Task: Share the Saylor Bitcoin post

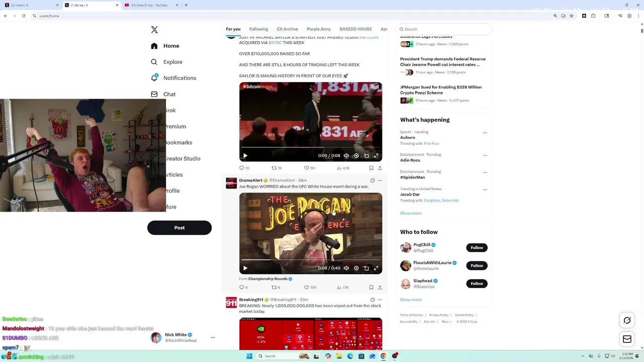Action: 380,168
